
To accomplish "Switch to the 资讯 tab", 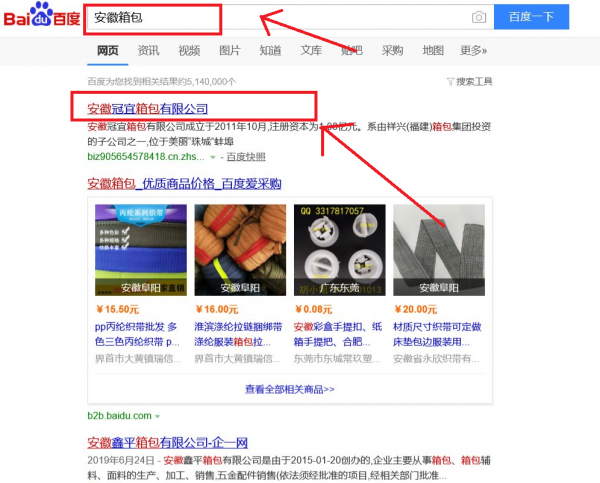I will [148, 50].
